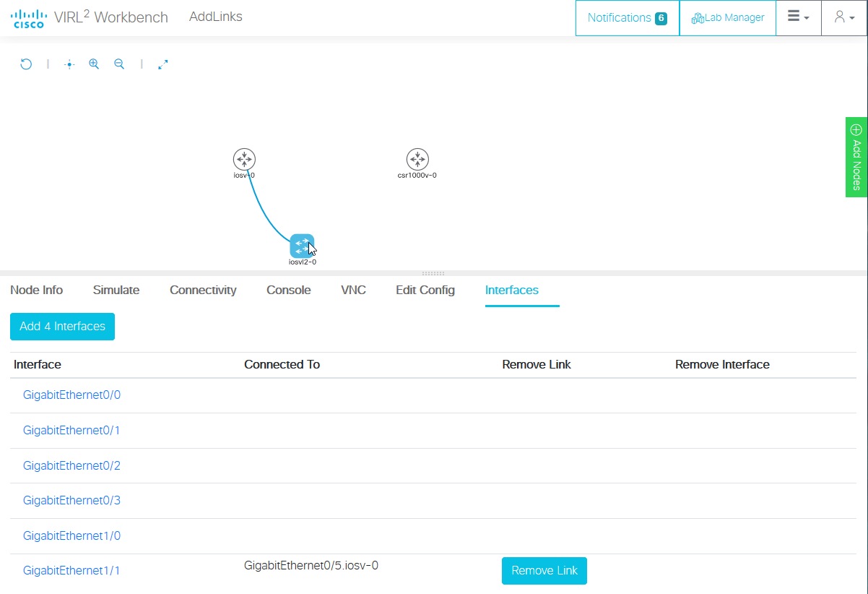Image resolution: width=868 pixels, height=594 pixels.
Task: Open the user account dropdown
Action: [842, 17]
